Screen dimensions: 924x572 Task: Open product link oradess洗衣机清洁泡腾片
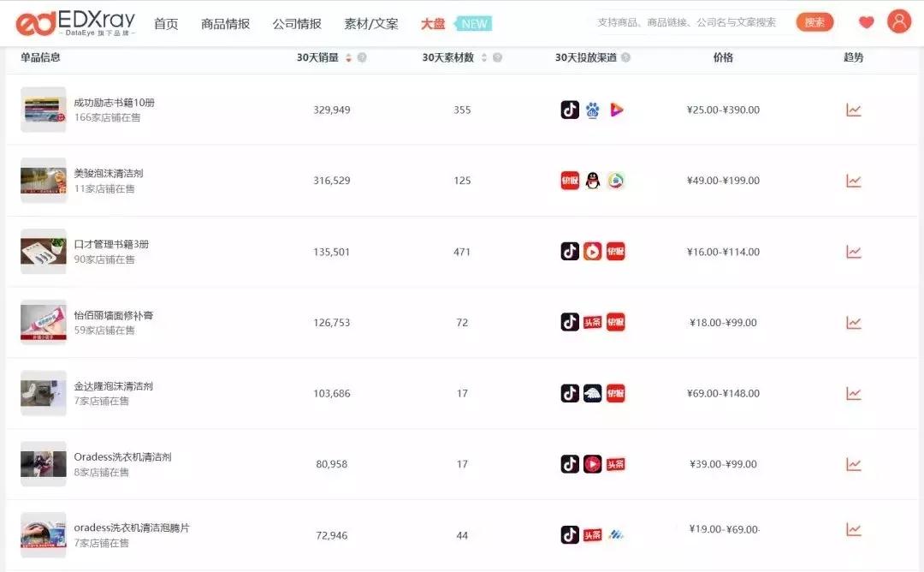coord(132,527)
